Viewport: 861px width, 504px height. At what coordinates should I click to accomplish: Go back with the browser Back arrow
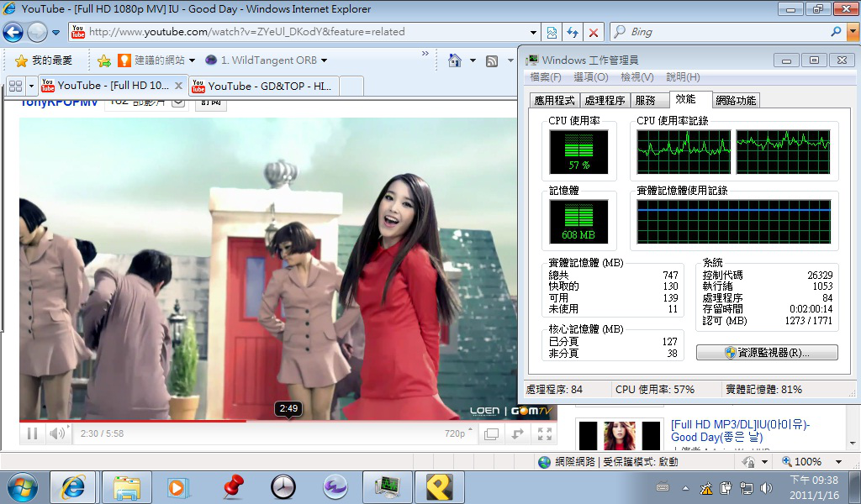click(x=13, y=33)
